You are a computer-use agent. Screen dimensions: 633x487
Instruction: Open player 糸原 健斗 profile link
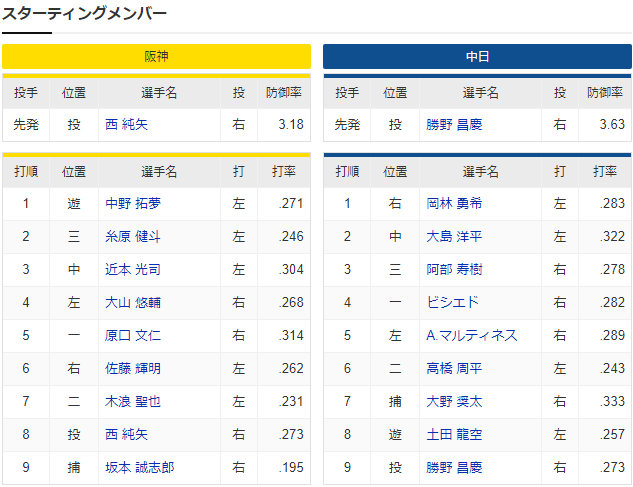(x=133, y=236)
